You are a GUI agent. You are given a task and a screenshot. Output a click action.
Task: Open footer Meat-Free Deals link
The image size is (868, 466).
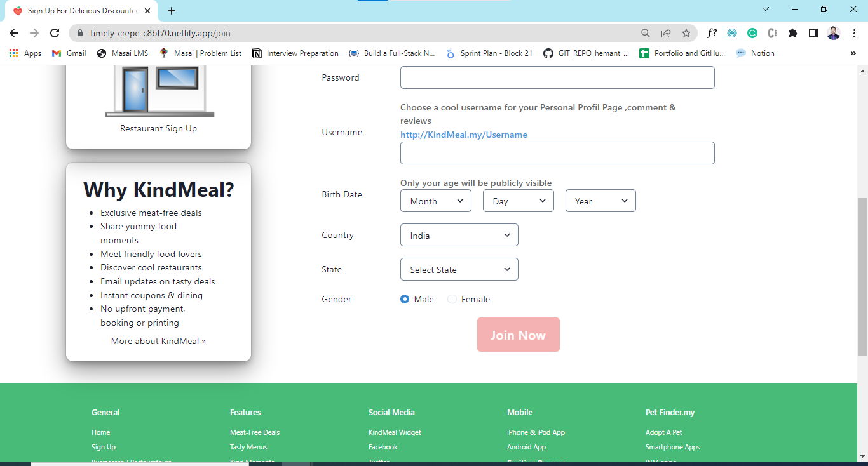point(255,432)
